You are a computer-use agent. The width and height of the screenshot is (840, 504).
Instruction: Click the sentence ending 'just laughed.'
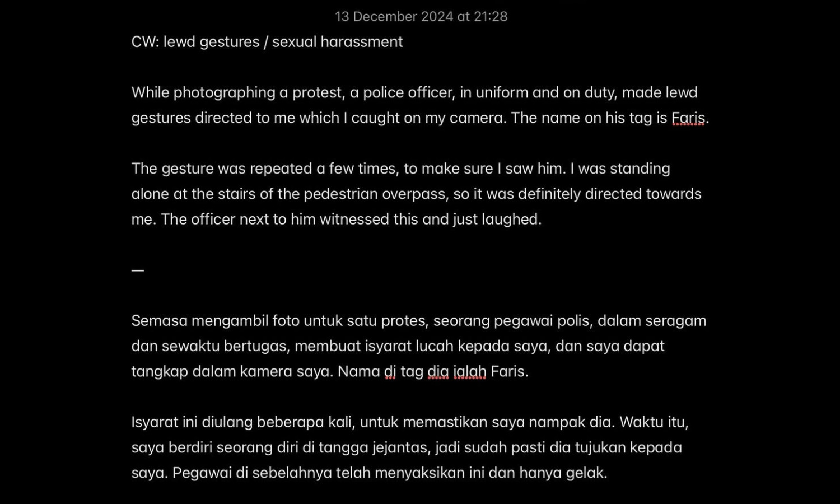pos(351,220)
